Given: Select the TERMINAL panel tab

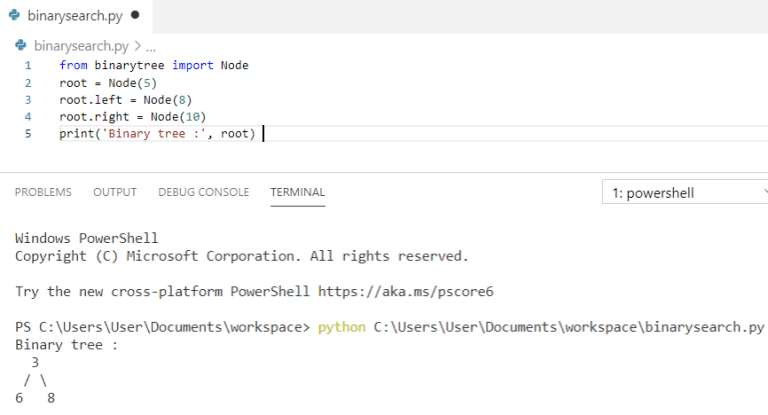Looking at the screenshot, I should 297,192.
